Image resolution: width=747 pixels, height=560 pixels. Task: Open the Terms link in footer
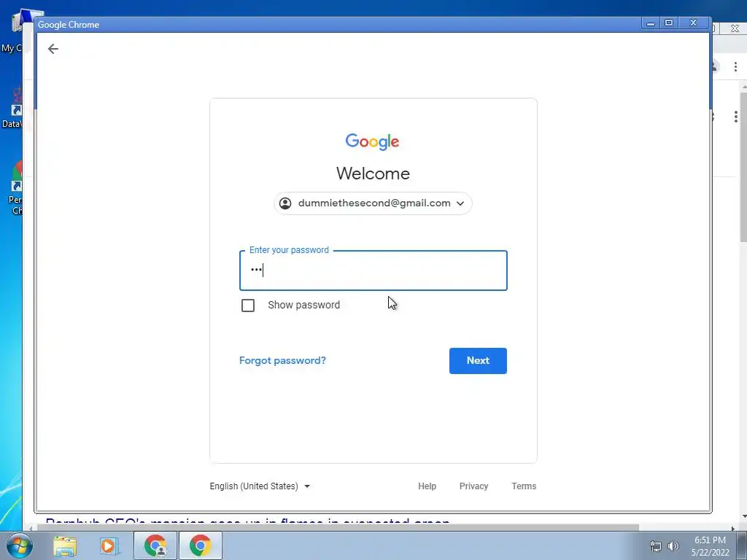pyautogui.click(x=524, y=486)
